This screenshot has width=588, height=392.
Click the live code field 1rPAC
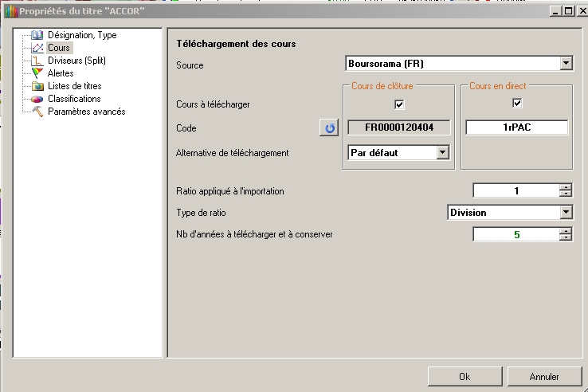tap(516, 127)
